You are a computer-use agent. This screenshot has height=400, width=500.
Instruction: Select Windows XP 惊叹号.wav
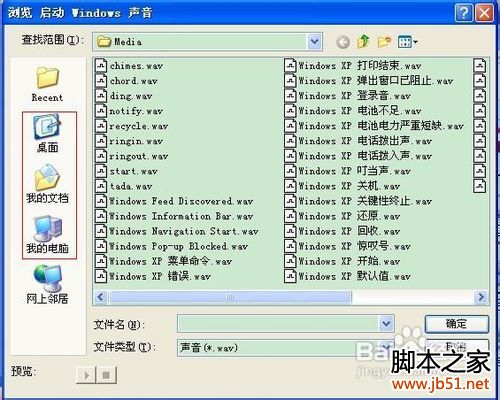[348, 246]
